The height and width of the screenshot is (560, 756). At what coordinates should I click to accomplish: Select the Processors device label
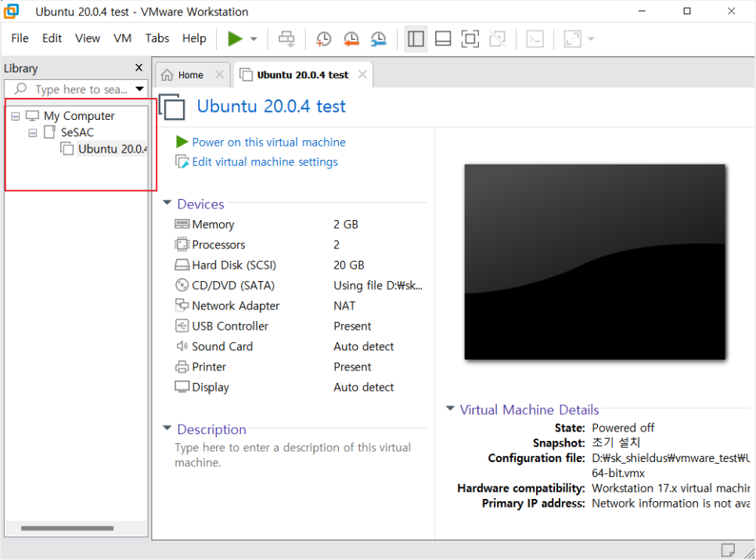point(218,244)
